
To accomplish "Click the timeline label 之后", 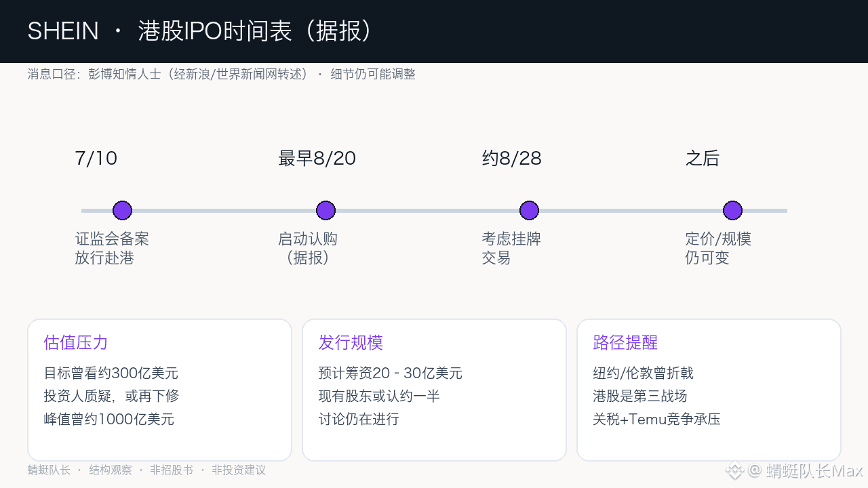I will (702, 159).
